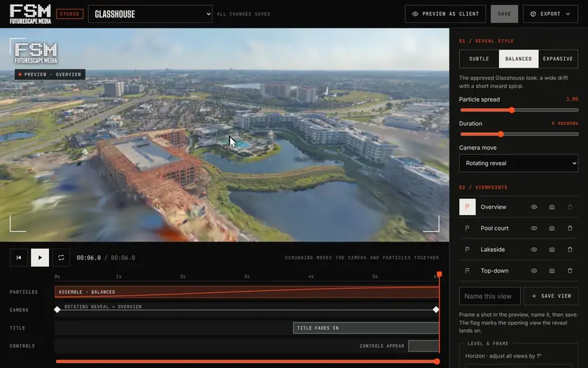This screenshot has height=368, width=588.
Task: Open the Glasshouse project dropdown
Action: [150, 14]
